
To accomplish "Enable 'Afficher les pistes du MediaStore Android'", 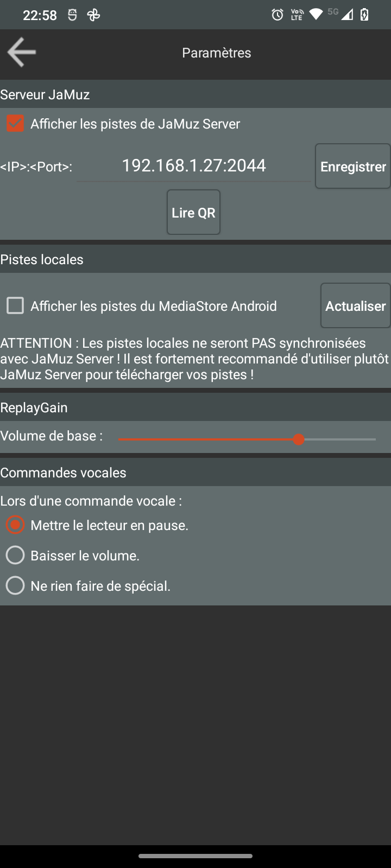I will [x=15, y=306].
